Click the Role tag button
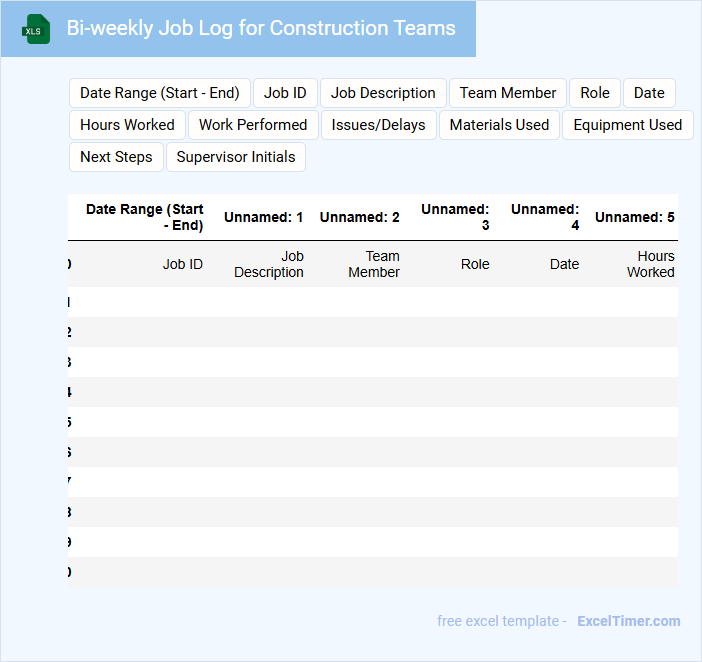 point(595,93)
